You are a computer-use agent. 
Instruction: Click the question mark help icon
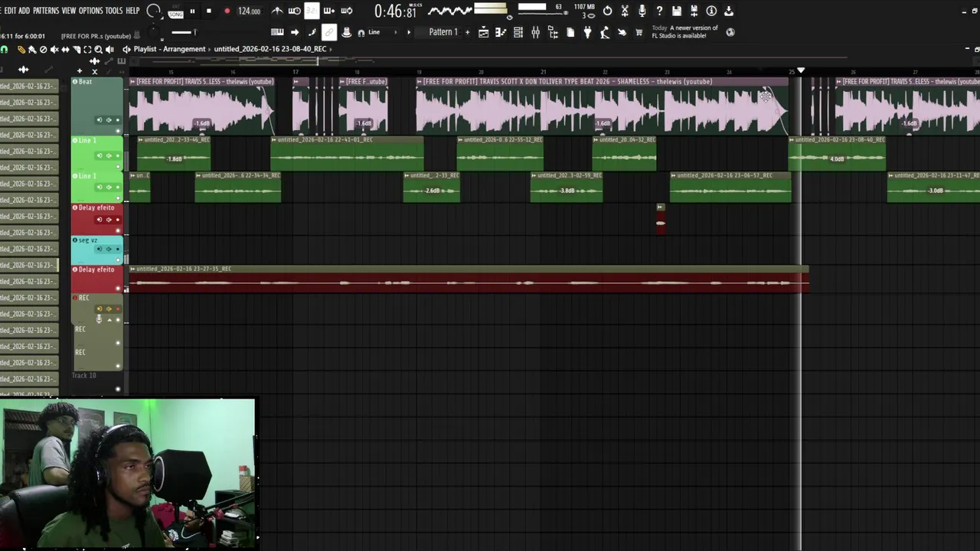(x=659, y=11)
